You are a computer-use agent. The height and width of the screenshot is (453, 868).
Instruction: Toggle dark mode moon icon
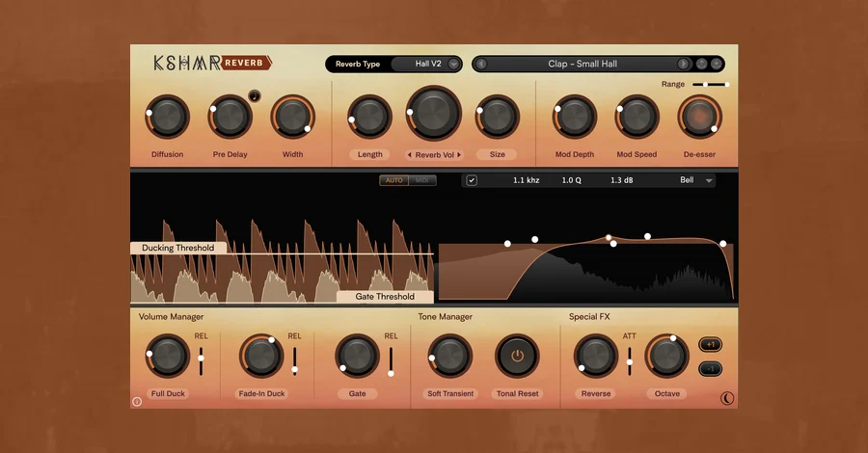coord(727,398)
